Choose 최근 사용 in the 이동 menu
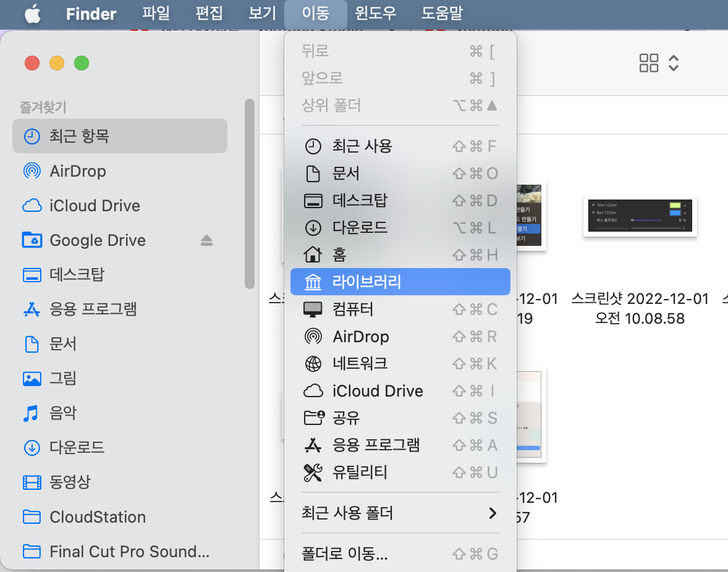Viewport: 728px width, 572px height. [400, 146]
